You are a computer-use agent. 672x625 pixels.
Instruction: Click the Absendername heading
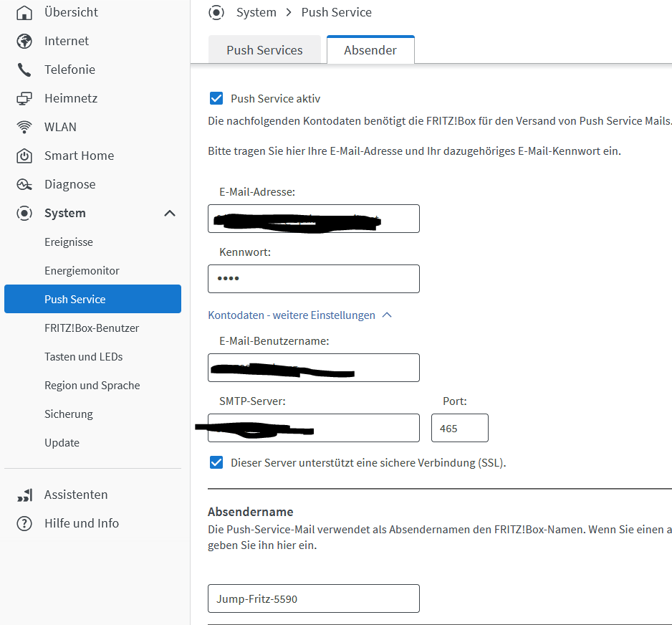click(251, 512)
